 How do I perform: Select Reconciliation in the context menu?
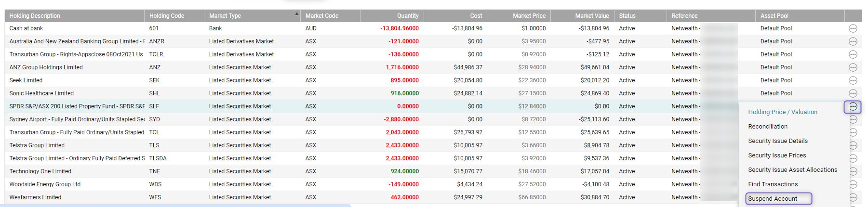pyautogui.click(x=767, y=127)
